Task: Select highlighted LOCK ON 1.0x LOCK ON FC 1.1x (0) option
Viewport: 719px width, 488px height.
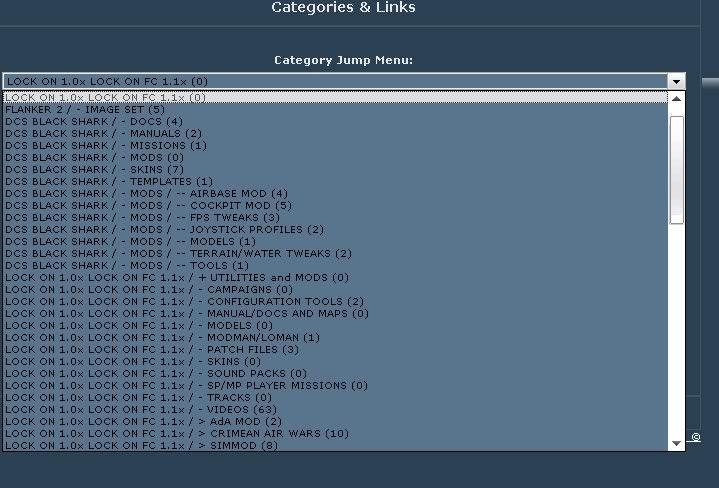Action: coord(335,97)
